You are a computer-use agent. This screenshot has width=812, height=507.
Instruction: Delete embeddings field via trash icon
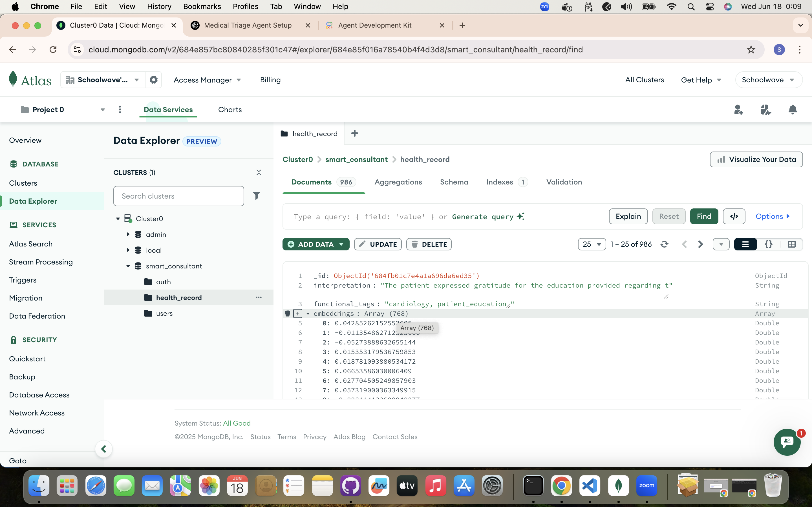tap(288, 313)
